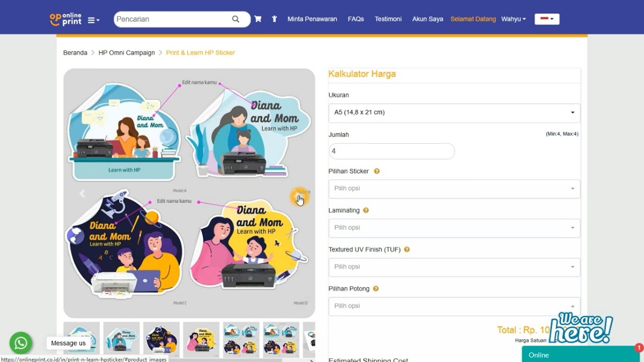The height and width of the screenshot is (362, 644).
Task: Open the Pilihan Sticker dropdown
Action: [454, 189]
